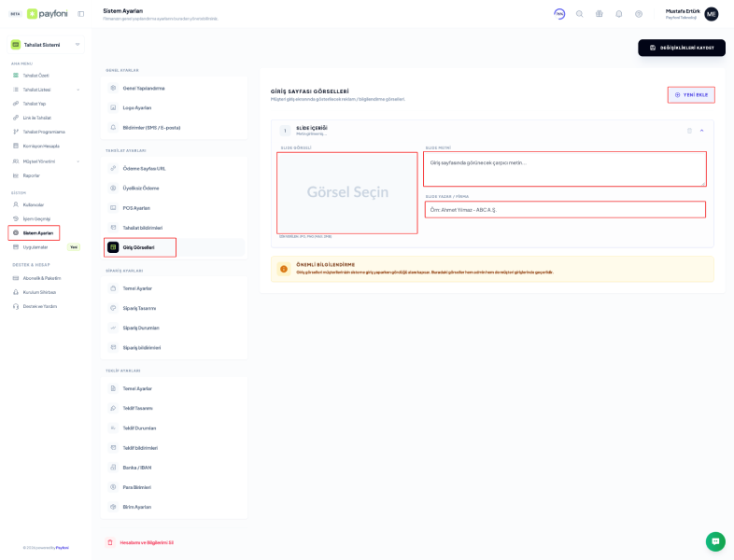Collapse the sidebar using the panel icon
The image size is (734, 560).
pyautogui.click(x=81, y=14)
